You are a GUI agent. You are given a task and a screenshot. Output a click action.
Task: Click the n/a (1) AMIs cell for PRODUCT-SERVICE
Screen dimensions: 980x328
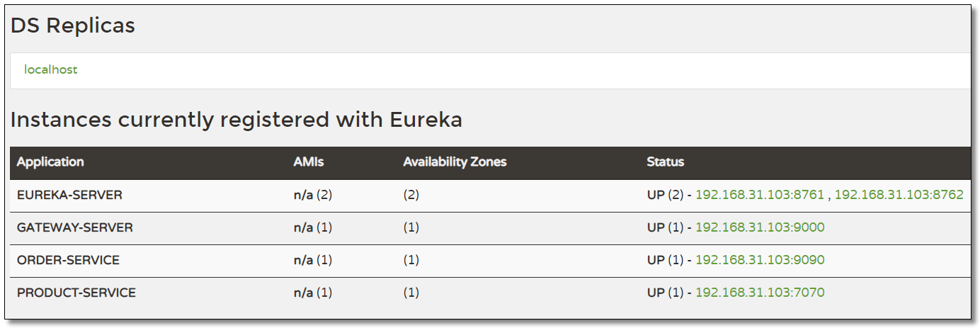[x=312, y=293]
